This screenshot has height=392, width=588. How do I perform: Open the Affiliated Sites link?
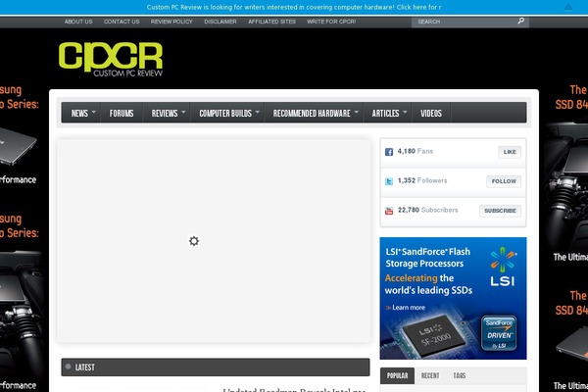click(x=271, y=22)
